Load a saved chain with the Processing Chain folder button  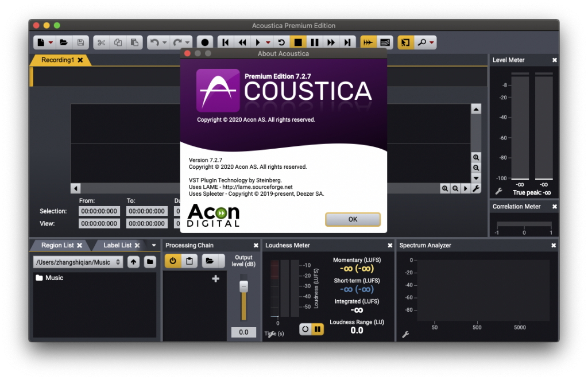(210, 261)
